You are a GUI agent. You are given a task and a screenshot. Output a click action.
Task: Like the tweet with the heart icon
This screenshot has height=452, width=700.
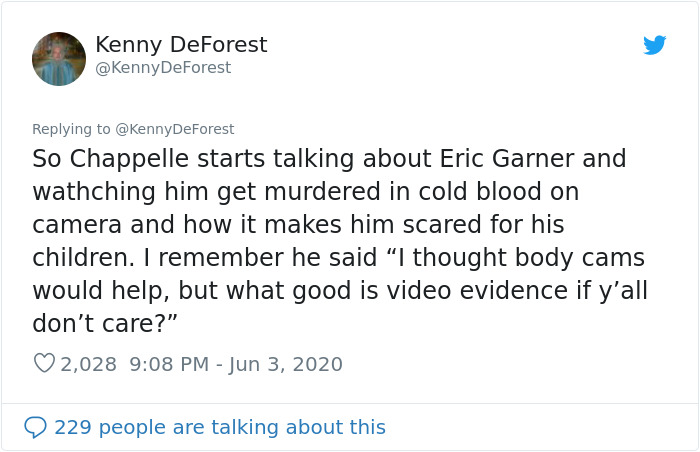coord(44,364)
